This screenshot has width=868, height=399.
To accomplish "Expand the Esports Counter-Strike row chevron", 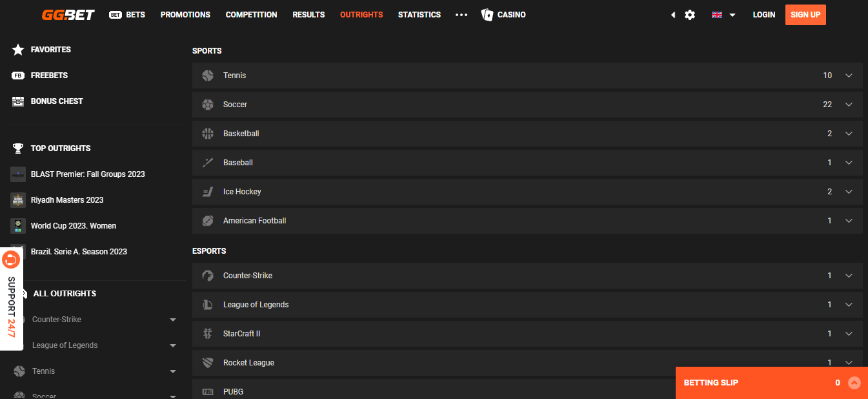I will point(849,276).
